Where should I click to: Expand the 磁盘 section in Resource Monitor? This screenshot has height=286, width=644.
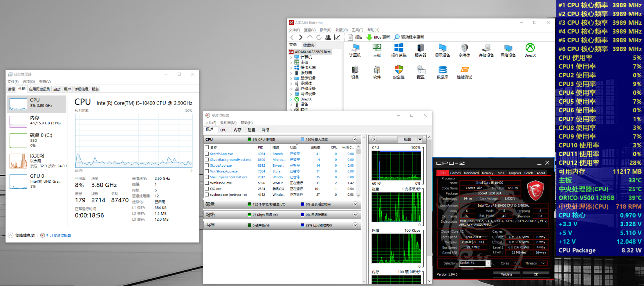point(355,204)
